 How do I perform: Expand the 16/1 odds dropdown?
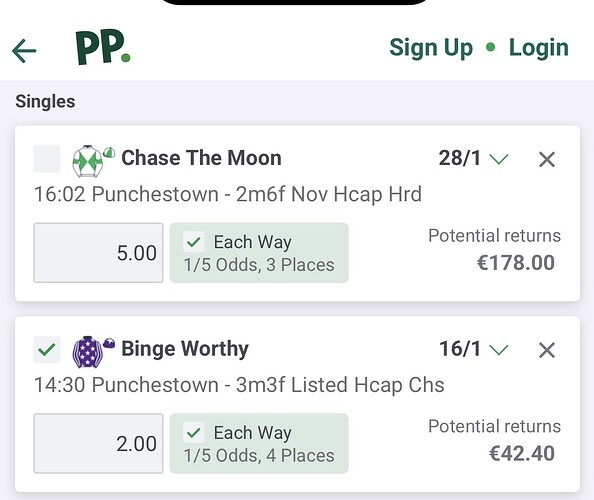pos(474,349)
